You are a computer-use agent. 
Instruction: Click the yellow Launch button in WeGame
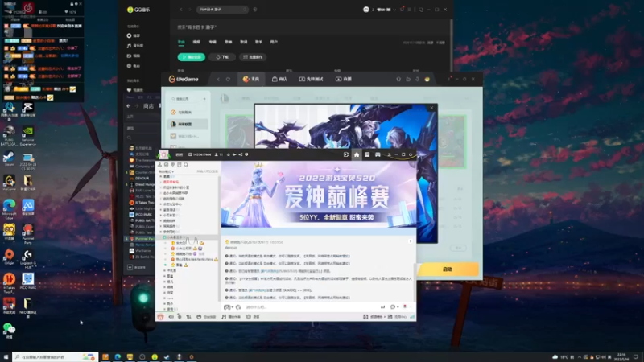448,269
